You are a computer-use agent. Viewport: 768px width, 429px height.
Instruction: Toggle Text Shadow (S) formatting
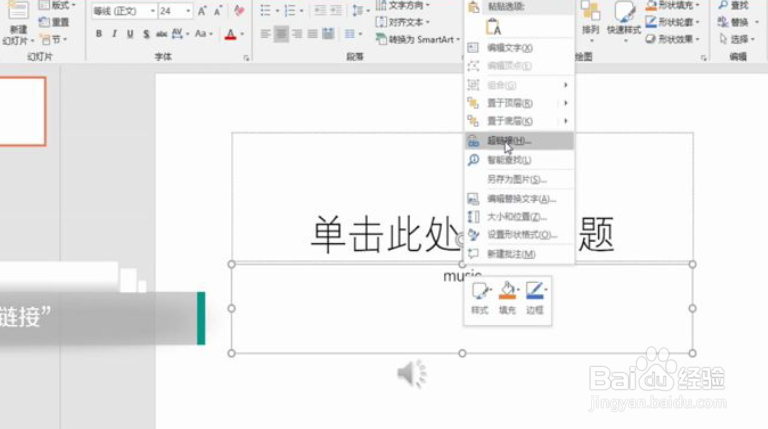146,34
